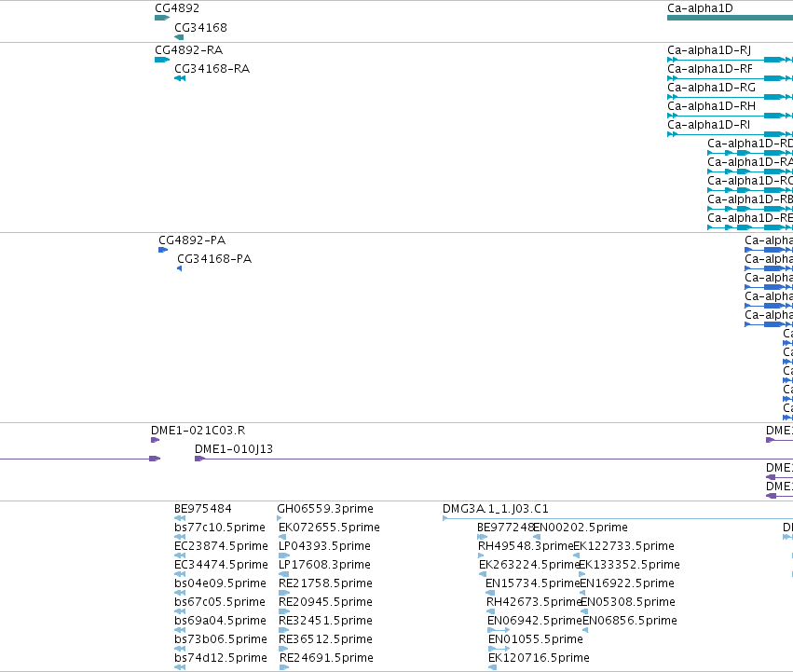This screenshot has height=672, width=793.
Task: Open EST EN06942.5prime
Action: (x=535, y=621)
